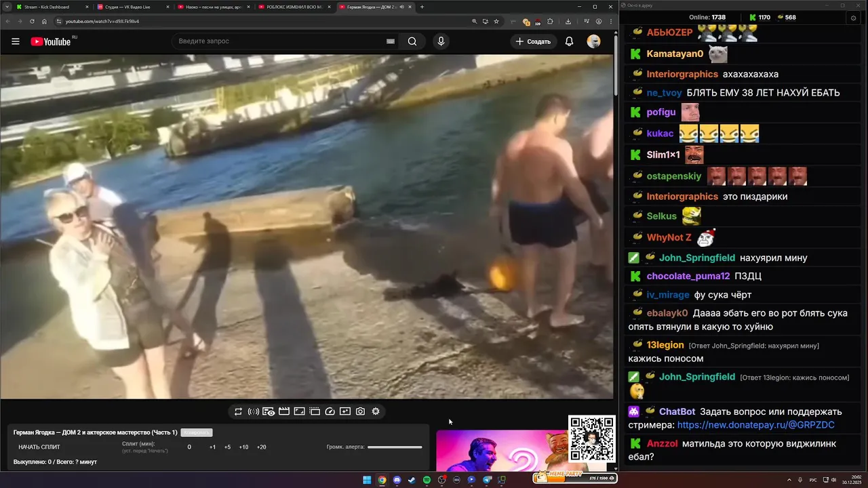This screenshot has height=488, width=868.
Task: Open the Chrome zoom magnifier in the address bar
Action: (474, 21)
